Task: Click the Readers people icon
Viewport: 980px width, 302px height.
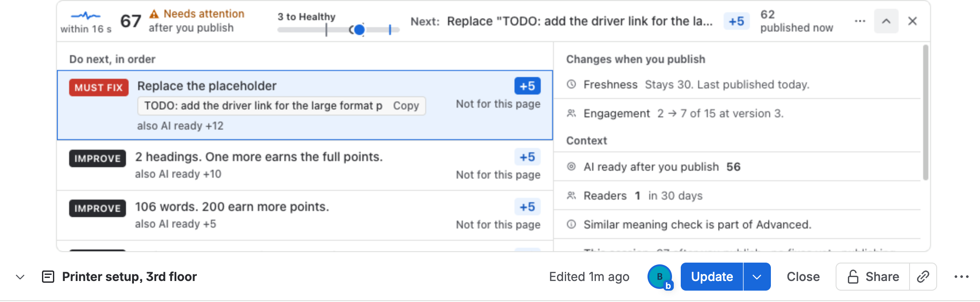Action: click(571, 195)
